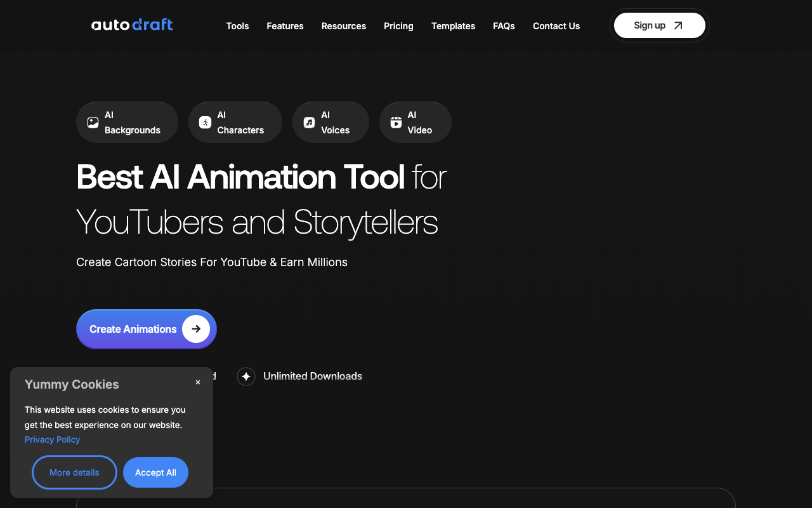Click the Unlimited Downloads text
This screenshot has width=812, height=508.
(x=313, y=376)
